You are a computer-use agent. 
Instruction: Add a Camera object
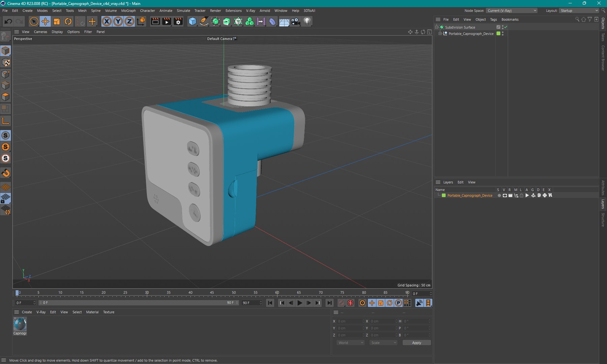pos(295,22)
